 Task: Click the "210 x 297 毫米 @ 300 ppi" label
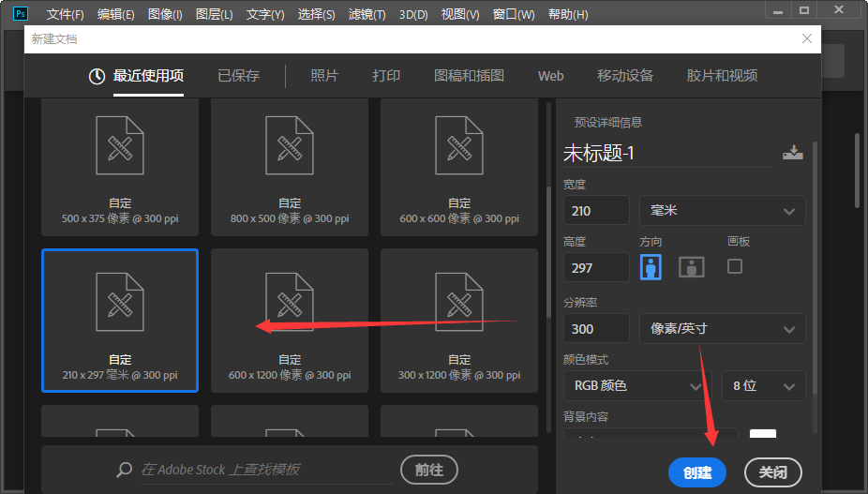coord(120,375)
